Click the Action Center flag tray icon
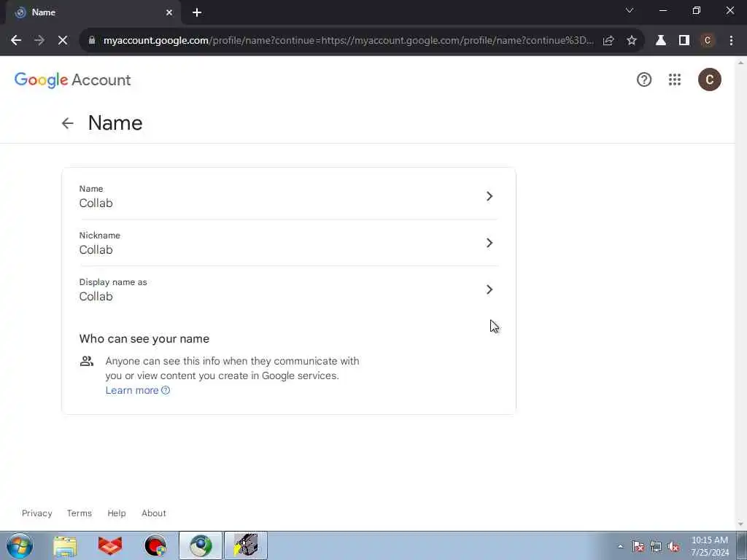Viewport: 747px width, 560px height. tap(638, 547)
